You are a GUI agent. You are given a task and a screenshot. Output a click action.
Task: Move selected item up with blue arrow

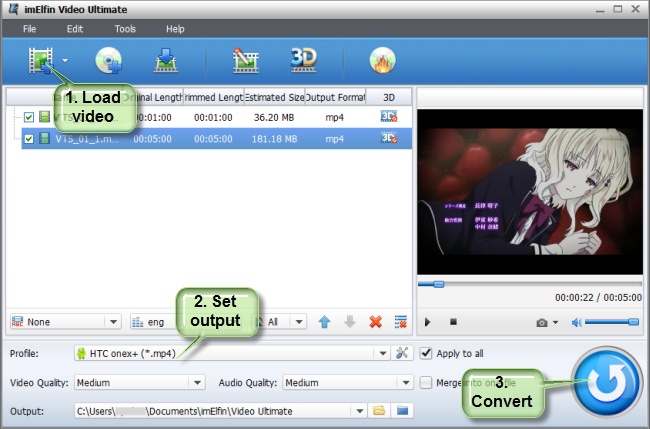click(325, 322)
